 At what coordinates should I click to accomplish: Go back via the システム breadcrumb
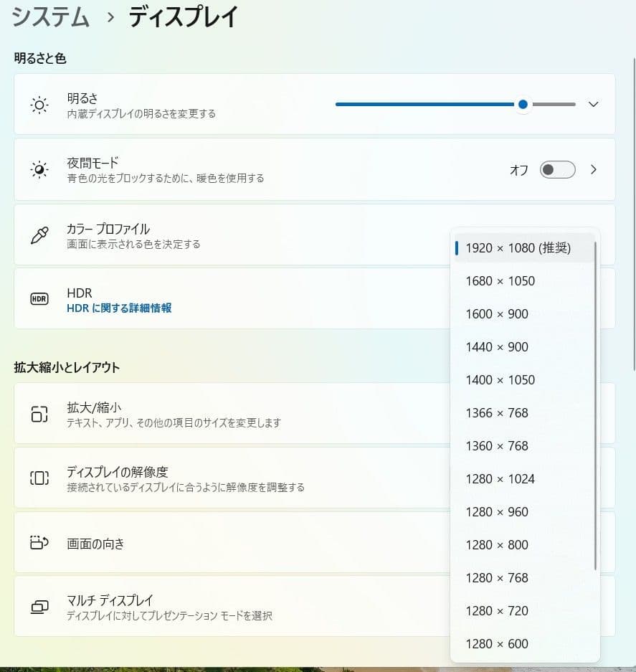(49, 17)
